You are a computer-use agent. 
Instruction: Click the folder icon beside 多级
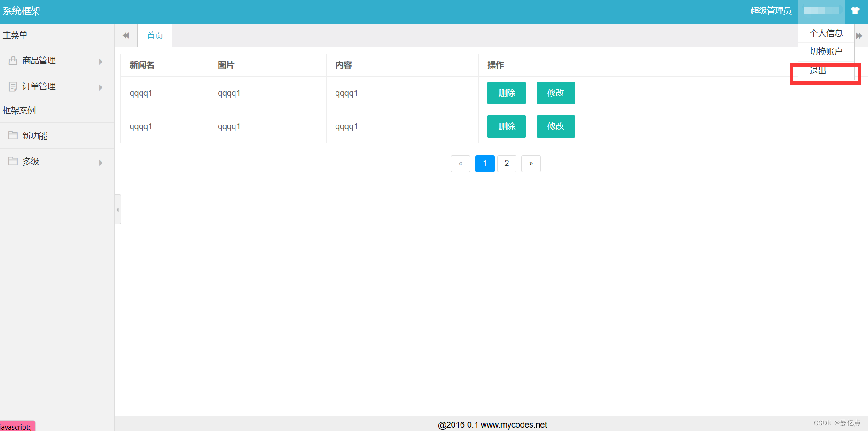click(x=13, y=161)
